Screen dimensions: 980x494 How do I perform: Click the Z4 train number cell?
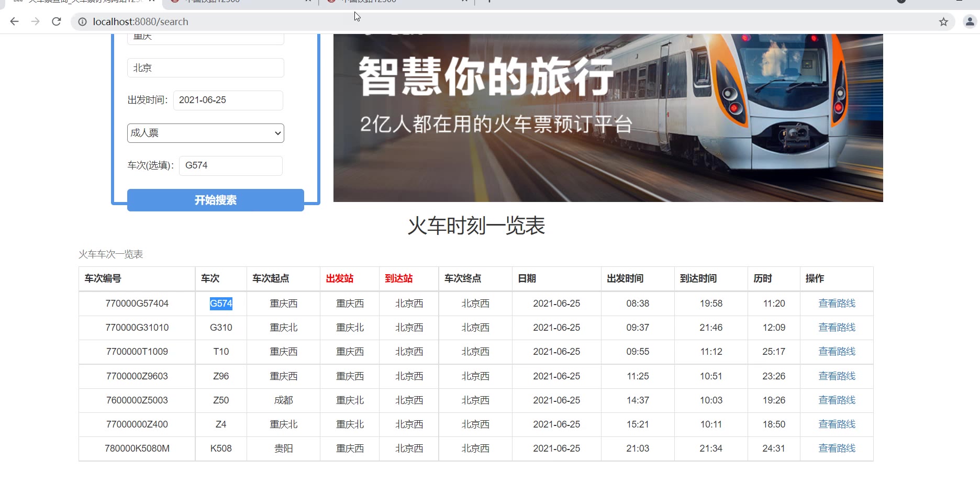pos(221,424)
